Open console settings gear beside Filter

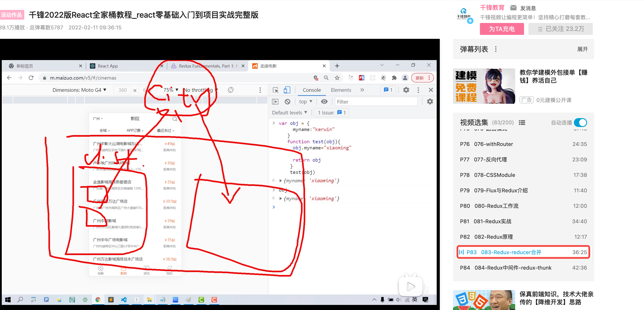point(430,102)
